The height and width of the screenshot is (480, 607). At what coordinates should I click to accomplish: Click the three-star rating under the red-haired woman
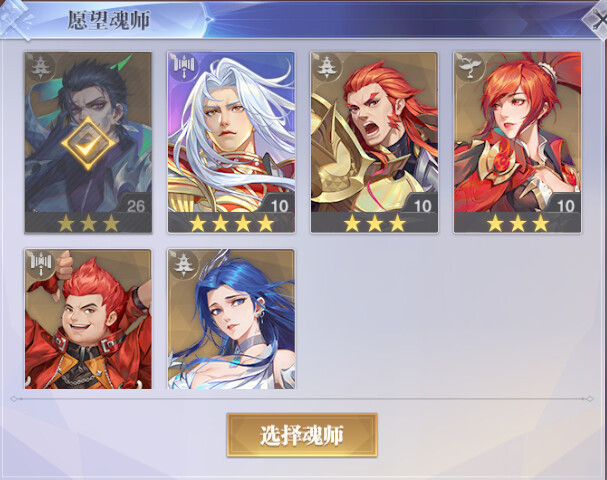tap(518, 223)
